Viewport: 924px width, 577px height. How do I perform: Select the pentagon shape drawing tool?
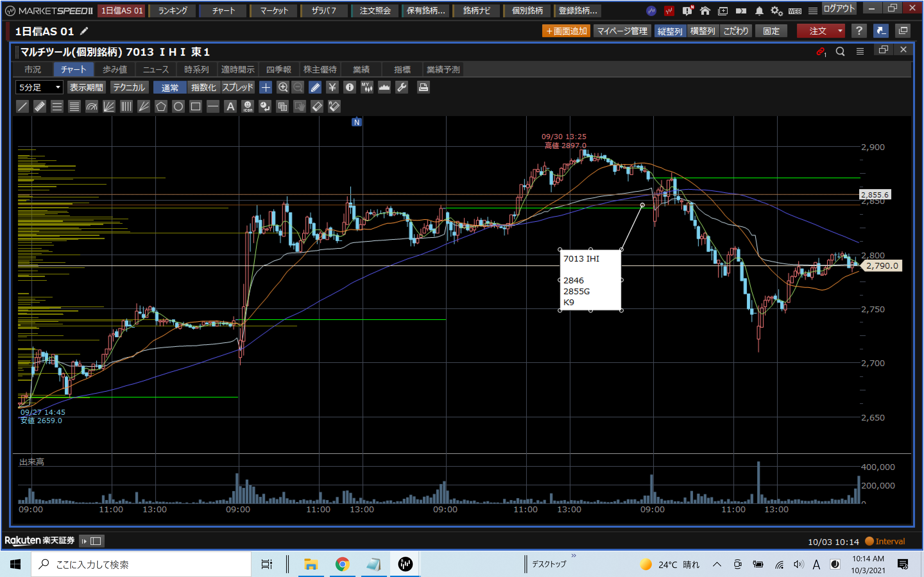pos(161,106)
